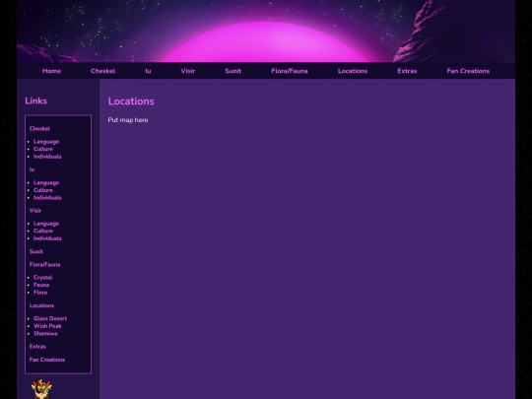Screen dimensions: 532x399
Task: Select Visir in the top navigation bar
Action: pos(188,71)
